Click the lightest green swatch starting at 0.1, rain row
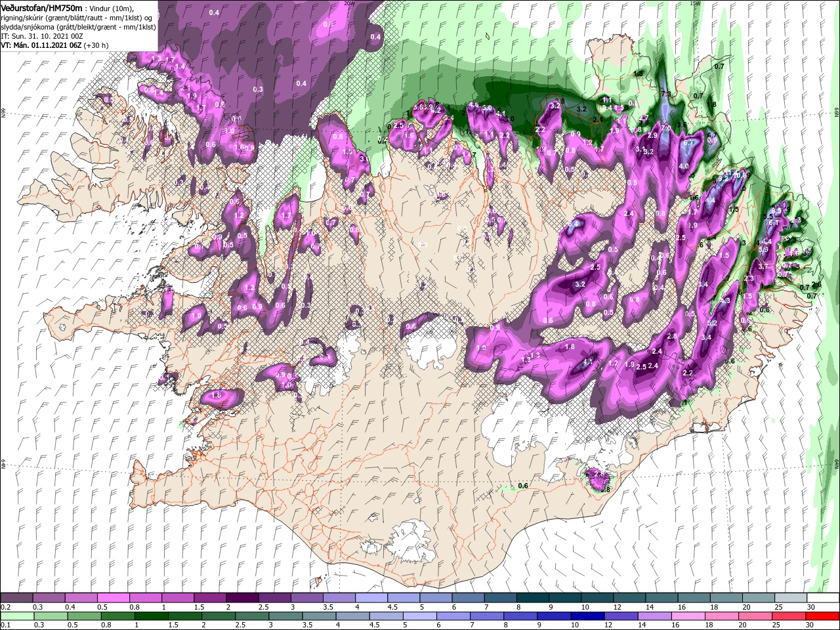 pos(17,616)
